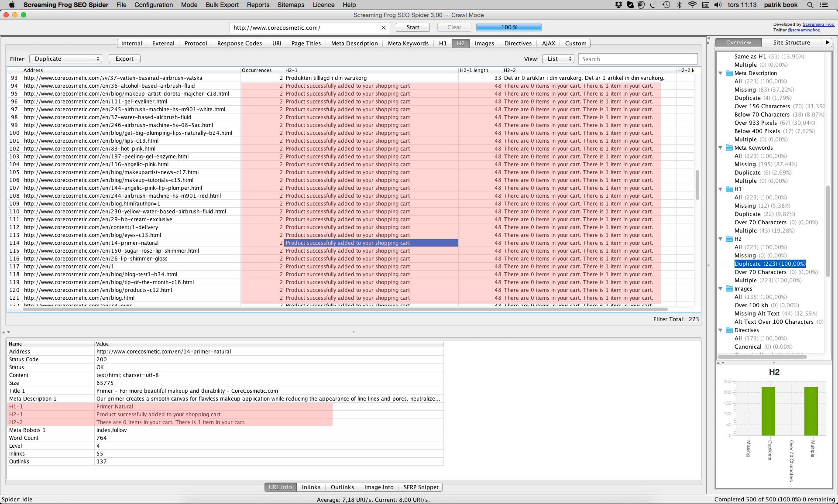The width and height of the screenshot is (838, 504).
Task: Clear the URL field with X icon
Action: [x=383, y=27]
